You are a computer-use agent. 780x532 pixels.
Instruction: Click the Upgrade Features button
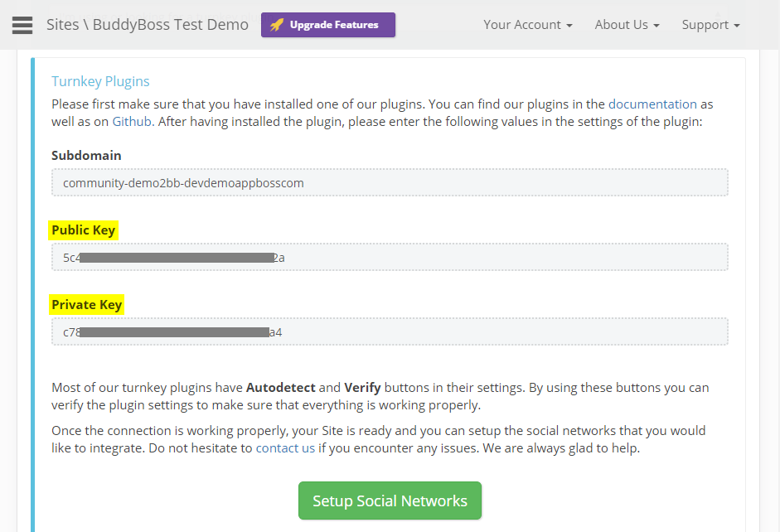pyautogui.click(x=327, y=25)
